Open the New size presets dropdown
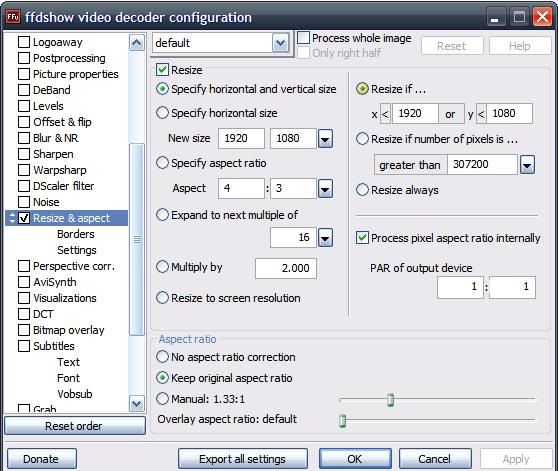This screenshot has width=558, height=471. [325, 138]
